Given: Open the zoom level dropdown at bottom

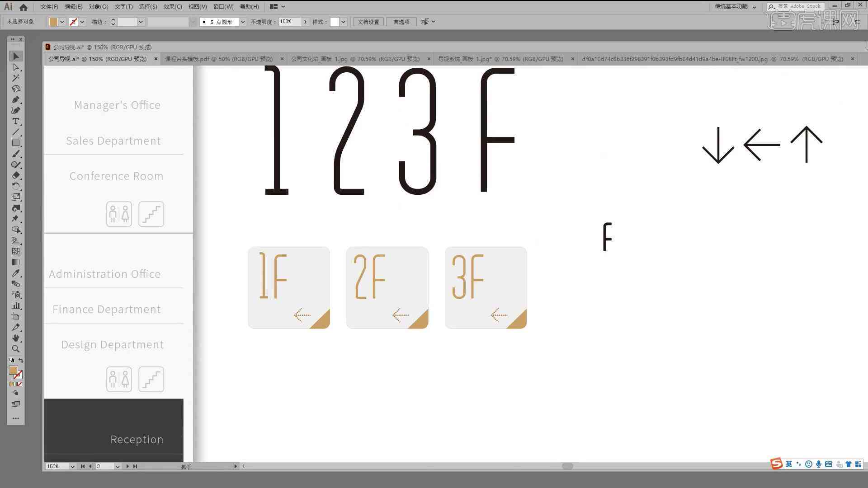Looking at the screenshot, I should (x=72, y=466).
